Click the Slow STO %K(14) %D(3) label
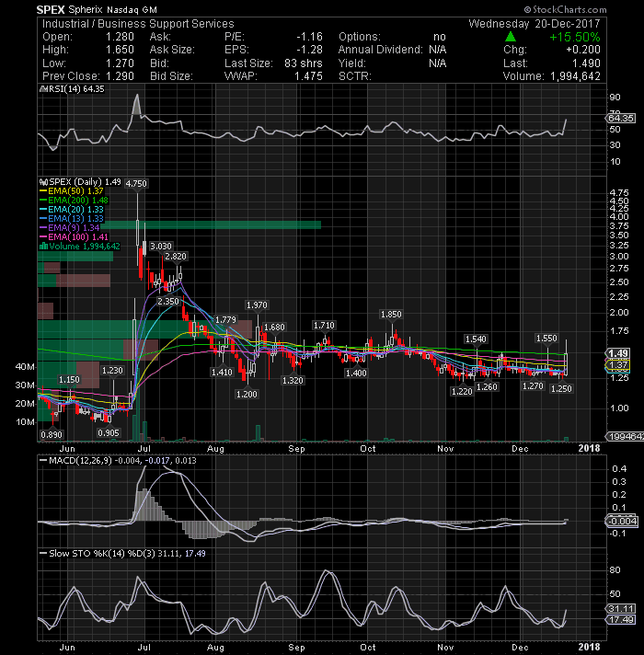 click(x=102, y=554)
